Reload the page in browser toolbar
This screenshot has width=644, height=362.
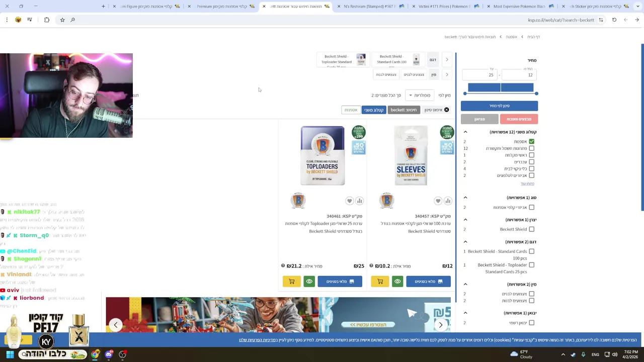pyautogui.click(x=614, y=20)
